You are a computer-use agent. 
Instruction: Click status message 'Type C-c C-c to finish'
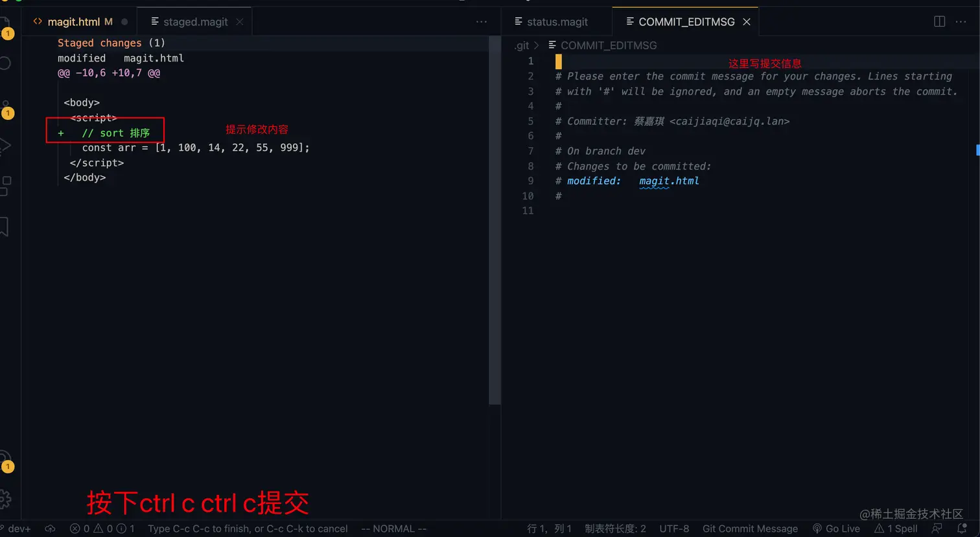coord(248,529)
